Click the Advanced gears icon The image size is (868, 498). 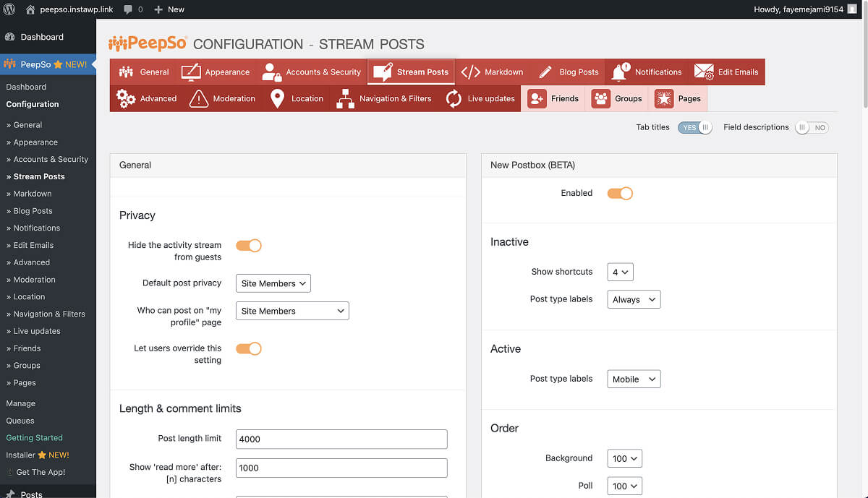tap(126, 98)
